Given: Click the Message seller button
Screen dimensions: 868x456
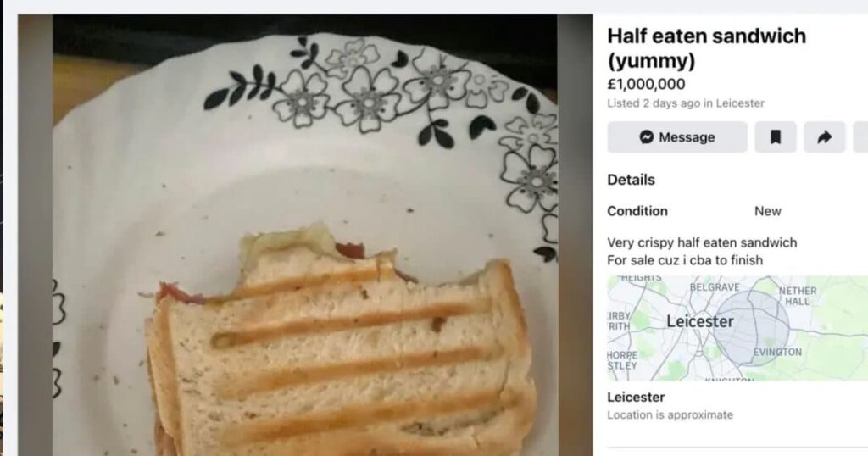Looking at the screenshot, I should point(677,137).
